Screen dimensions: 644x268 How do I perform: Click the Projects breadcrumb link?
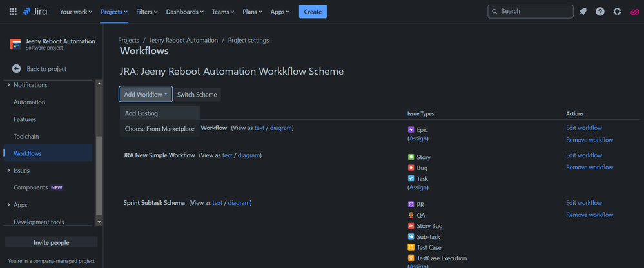[x=128, y=40]
